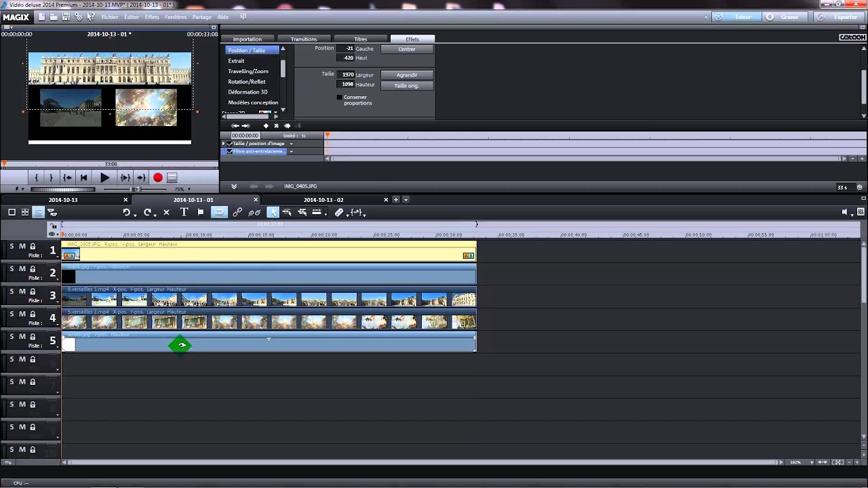Mute track 2 with M button
868x488 pixels.
[x=22, y=269]
